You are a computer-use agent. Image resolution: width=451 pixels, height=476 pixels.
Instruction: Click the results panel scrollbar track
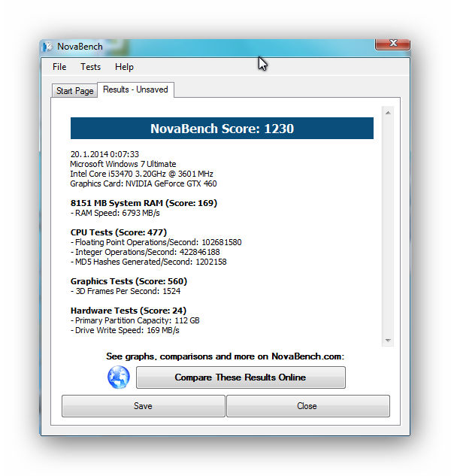tap(388, 226)
